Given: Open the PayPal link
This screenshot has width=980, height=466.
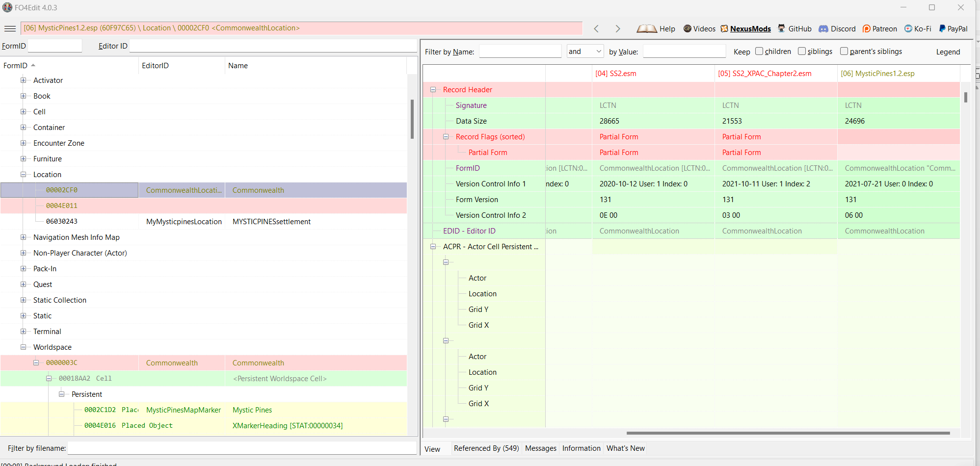Looking at the screenshot, I should click(x=953, y=28).
